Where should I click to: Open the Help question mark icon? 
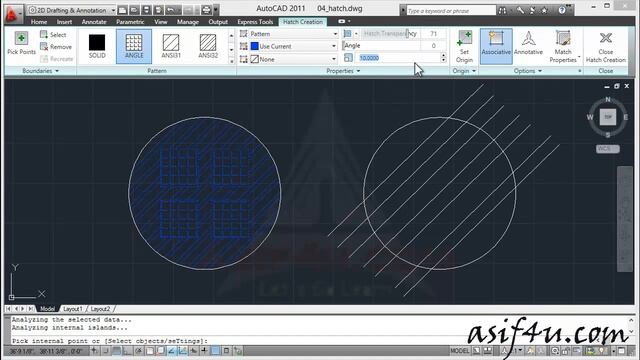pyautogui.click(x=562, y=11)
